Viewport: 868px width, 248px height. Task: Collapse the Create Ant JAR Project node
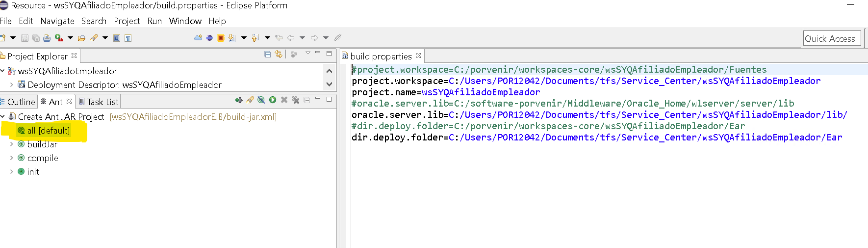(x=2, y=116)
